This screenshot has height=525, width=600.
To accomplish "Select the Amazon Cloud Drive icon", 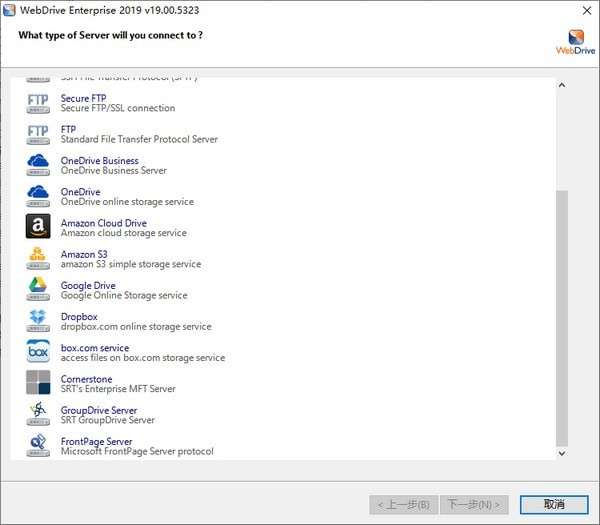I will coord(38,226).
